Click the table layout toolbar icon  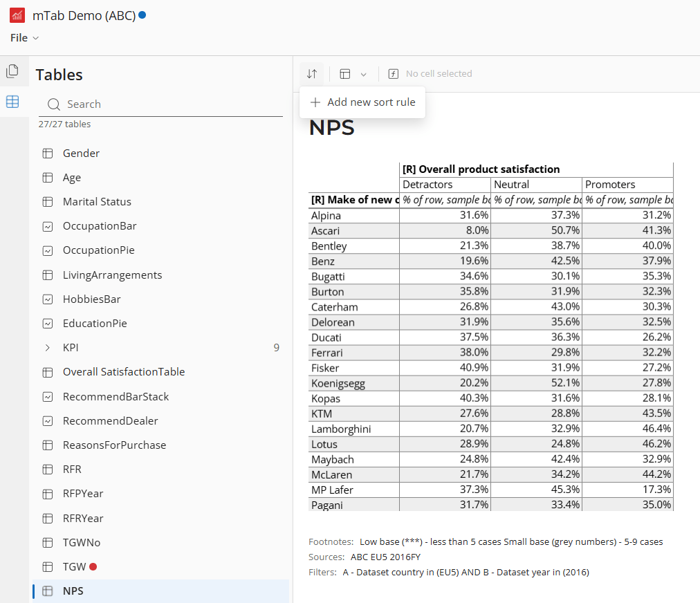(345, 74)
